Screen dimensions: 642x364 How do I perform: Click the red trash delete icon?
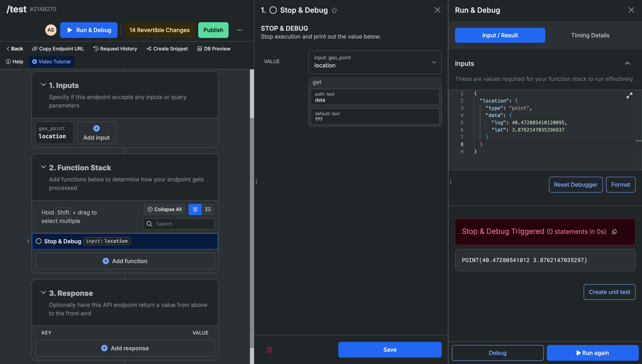[x=269, y=349]
